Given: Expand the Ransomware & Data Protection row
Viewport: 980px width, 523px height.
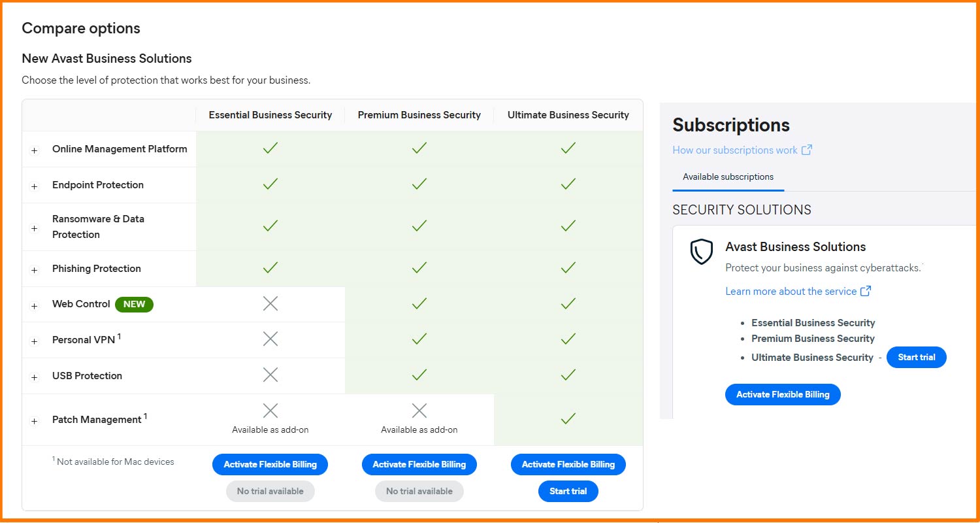Looking at the screenshot, I should tap(34, 227).
